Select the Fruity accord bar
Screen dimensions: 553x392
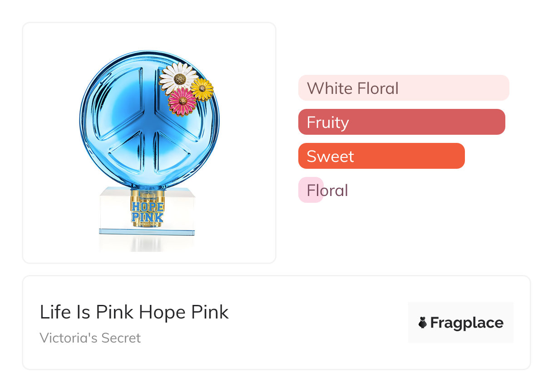point(401,122)
